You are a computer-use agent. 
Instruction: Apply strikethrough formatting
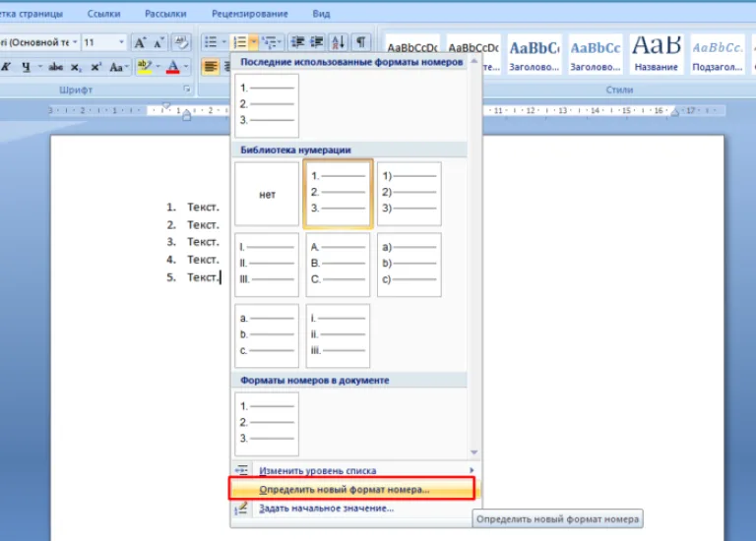pos(55,67)
